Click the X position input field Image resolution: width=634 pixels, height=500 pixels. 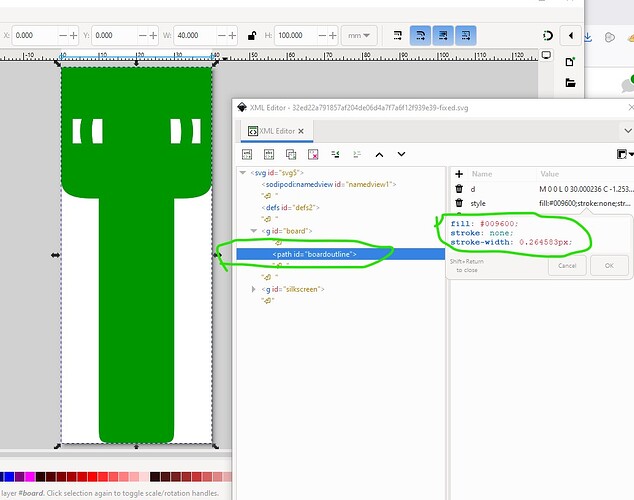pos(35,36)
